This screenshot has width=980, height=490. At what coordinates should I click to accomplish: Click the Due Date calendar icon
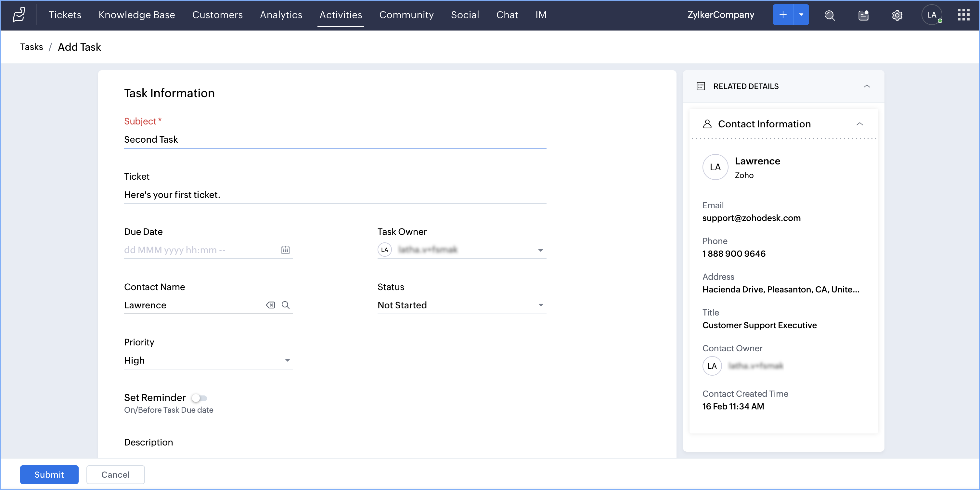coord(285,250)
